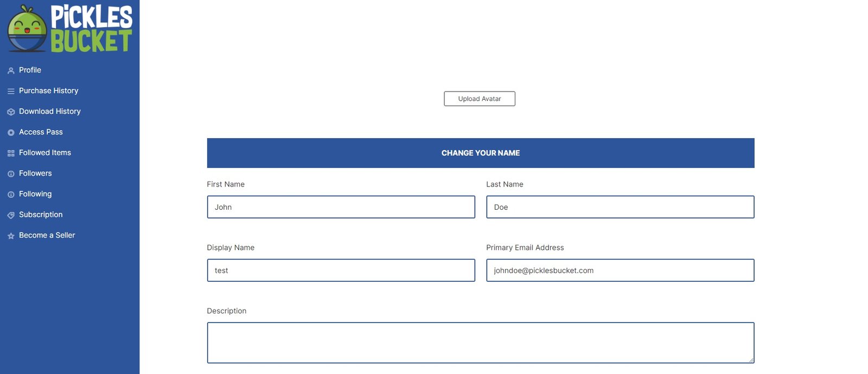Select the Followers menu entry
The image size is (868, 374).
pyautogui.click(x=35, y=173)
